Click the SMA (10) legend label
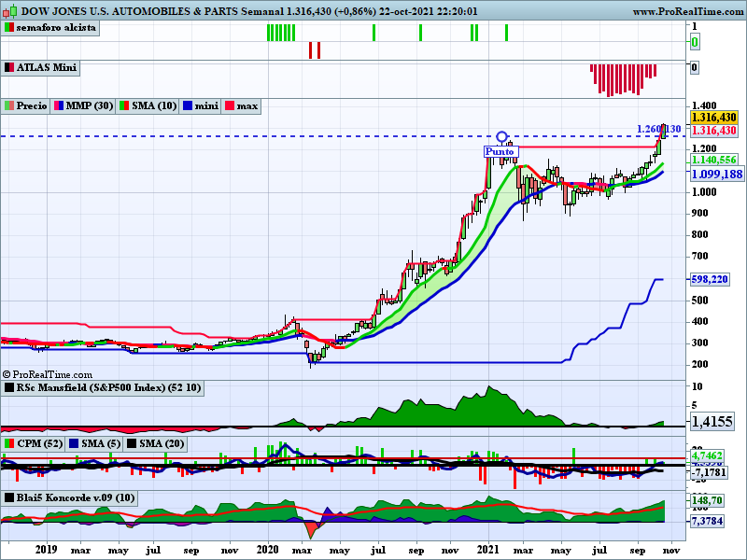The width and height of the screenshot is (747, 560). click(148, 105)
